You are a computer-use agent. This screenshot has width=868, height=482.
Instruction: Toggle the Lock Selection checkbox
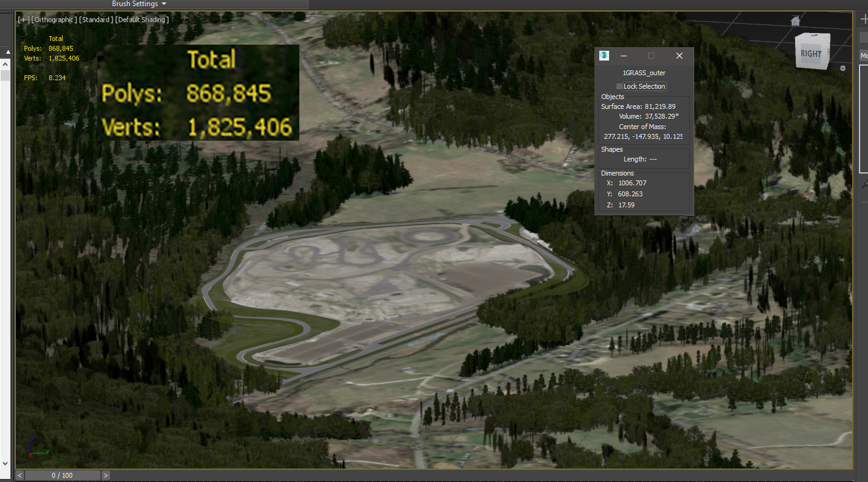coord(619,86)
